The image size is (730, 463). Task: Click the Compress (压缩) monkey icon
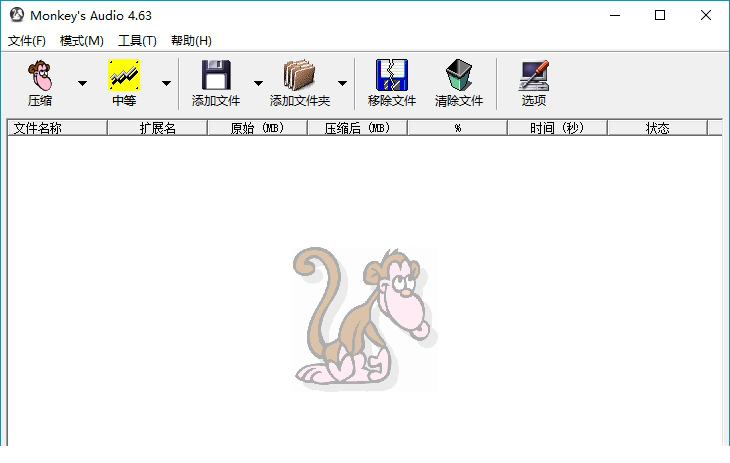pos(40,76)
